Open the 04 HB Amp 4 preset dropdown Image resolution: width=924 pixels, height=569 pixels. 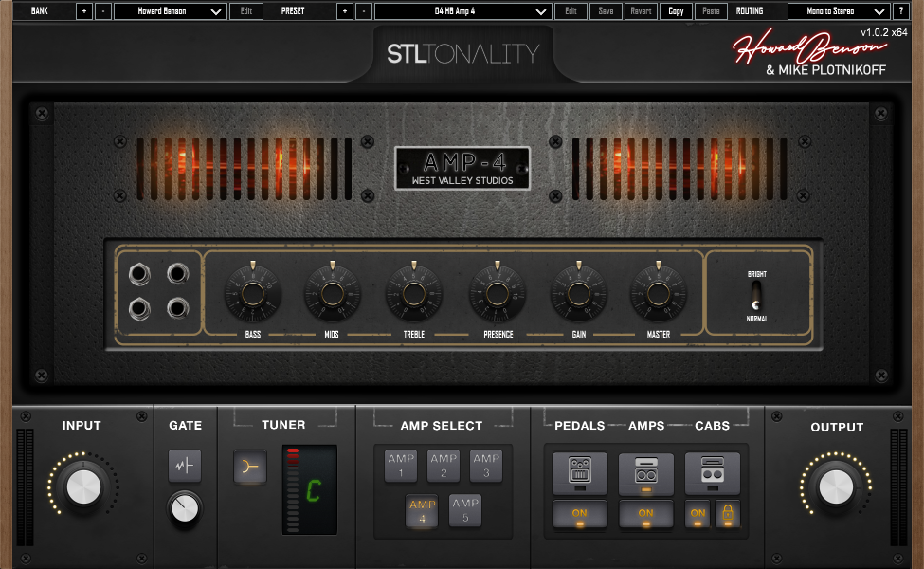(x=463, y=11)
